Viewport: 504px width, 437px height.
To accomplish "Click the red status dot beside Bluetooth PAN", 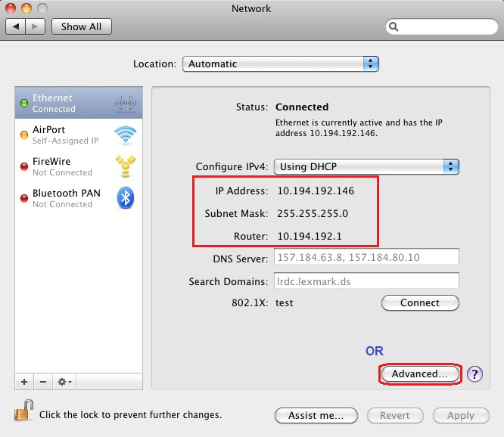I will tap(24, 198).
